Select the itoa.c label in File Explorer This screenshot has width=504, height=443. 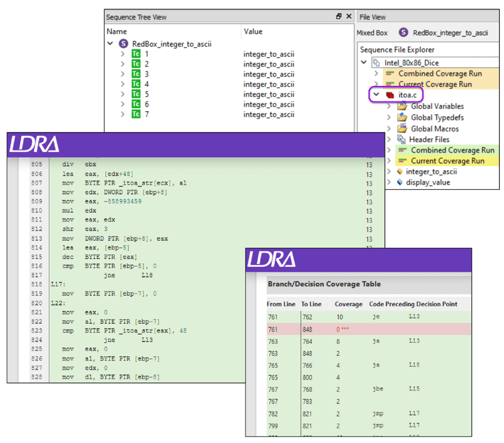click(408, 95)
